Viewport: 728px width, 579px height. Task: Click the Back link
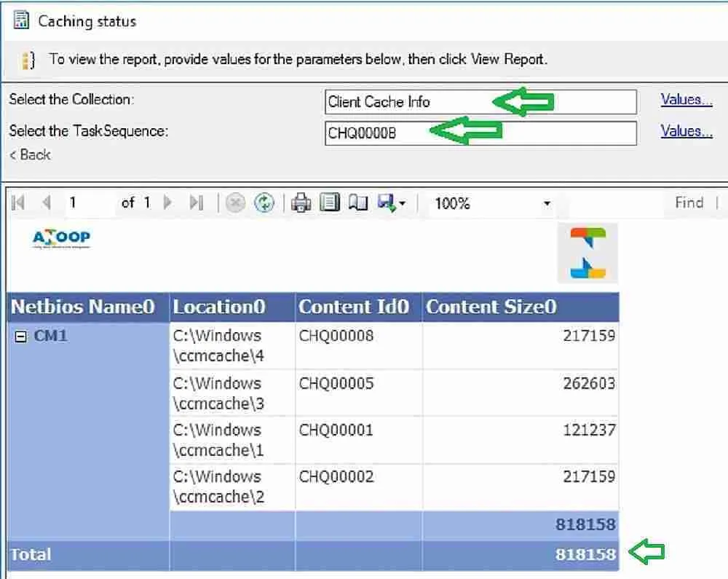30,154
